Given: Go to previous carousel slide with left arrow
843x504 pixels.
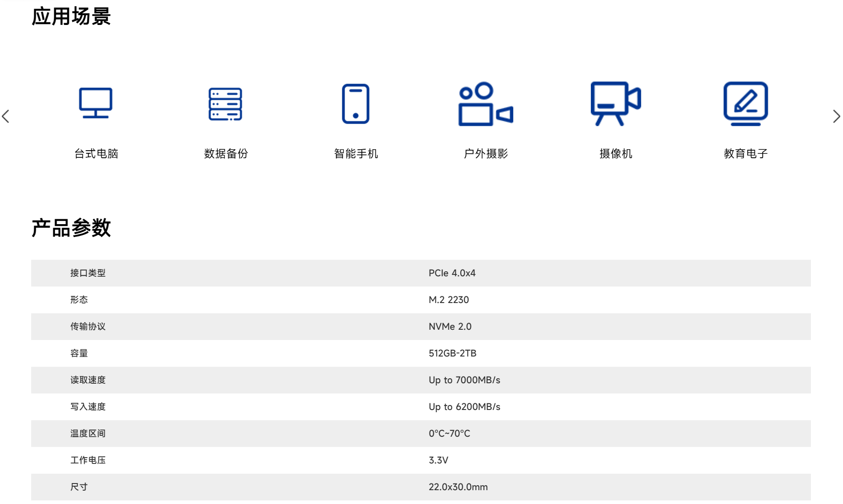Looking at the screenshot, I should coord(6,117).
